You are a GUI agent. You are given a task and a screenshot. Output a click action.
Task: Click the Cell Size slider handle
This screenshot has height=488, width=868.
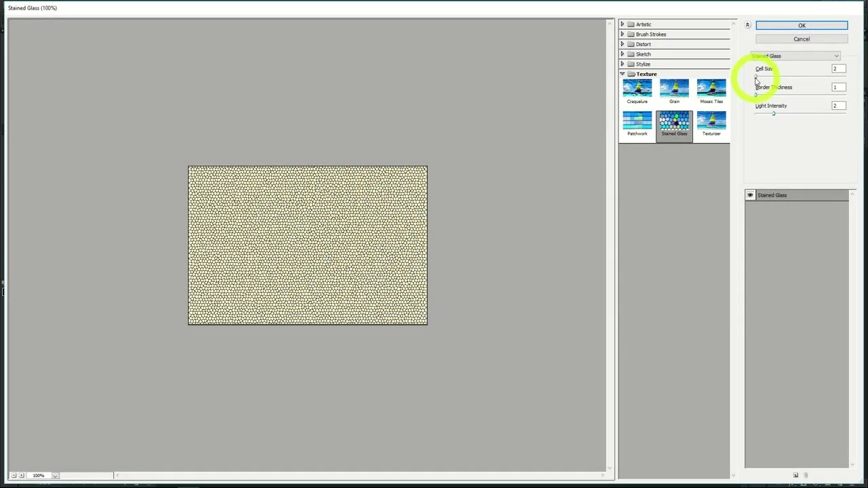(x=757, y=77)
